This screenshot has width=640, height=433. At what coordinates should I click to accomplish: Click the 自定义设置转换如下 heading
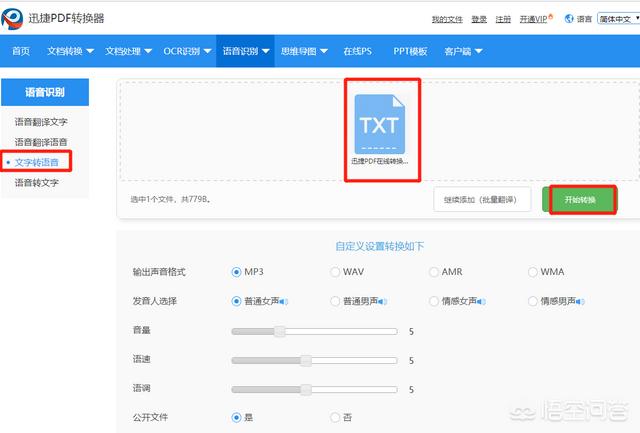pyautogui.click(x=379, y=246)
